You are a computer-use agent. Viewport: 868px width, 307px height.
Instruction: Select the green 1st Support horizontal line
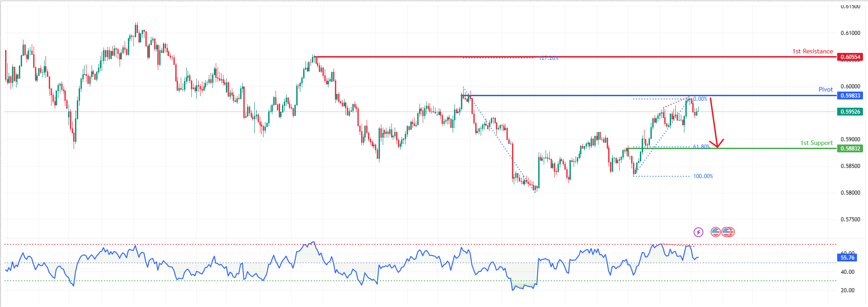(732, 149)
